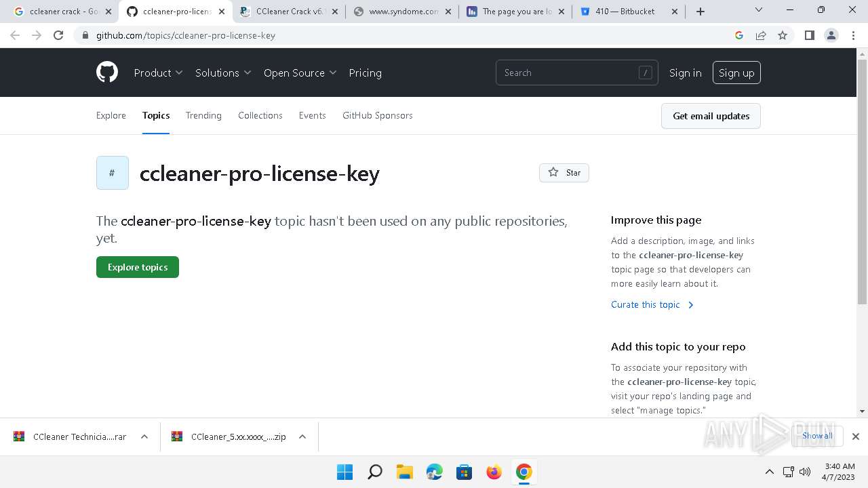
Task: Click the topic hash icon tile
Action: tap(113, 173)
